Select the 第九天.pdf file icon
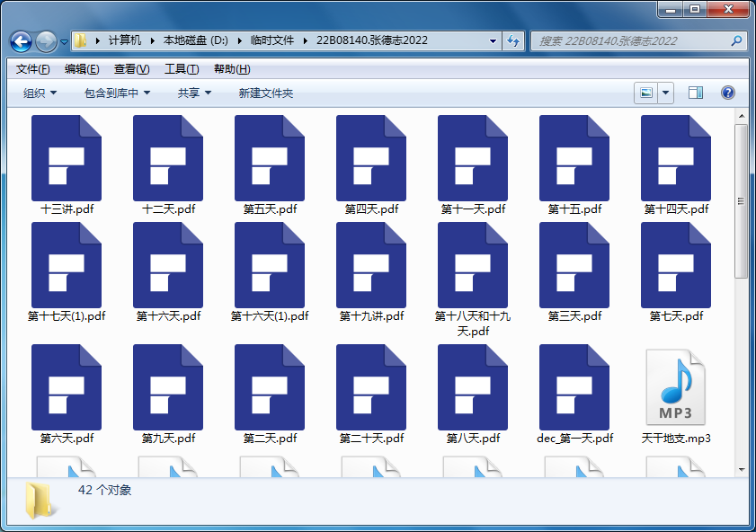Viewport: 756px width, 532px height. point(168,387)
